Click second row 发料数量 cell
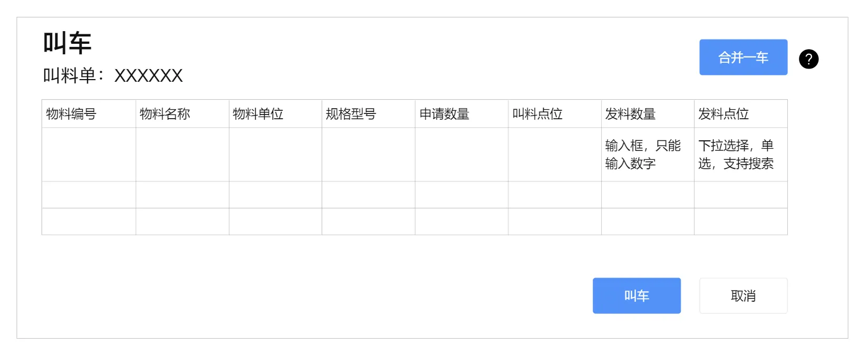 pyautogui.click(x=648, y=195)
